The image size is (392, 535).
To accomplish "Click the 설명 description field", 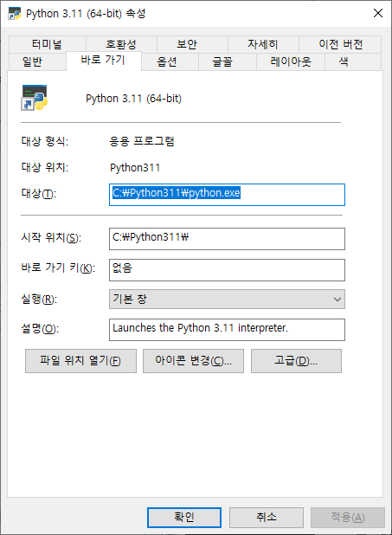I will [227, 330].
